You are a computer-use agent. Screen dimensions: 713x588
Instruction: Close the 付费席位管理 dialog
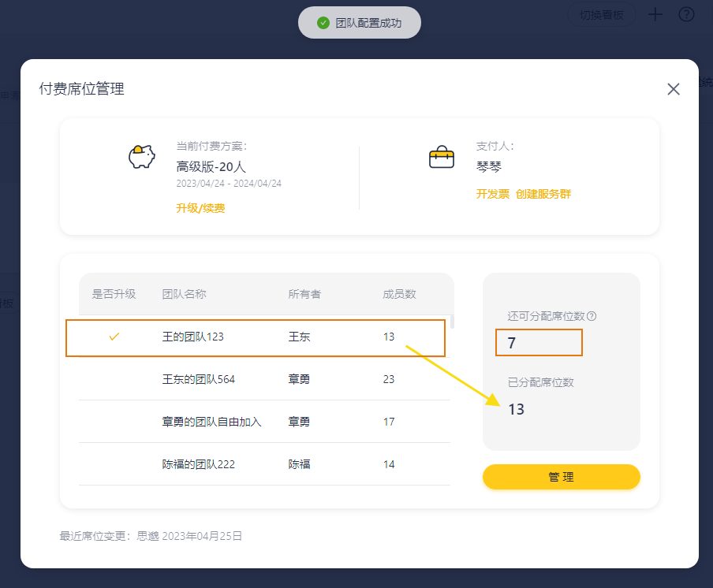click(x=673, y=89)
